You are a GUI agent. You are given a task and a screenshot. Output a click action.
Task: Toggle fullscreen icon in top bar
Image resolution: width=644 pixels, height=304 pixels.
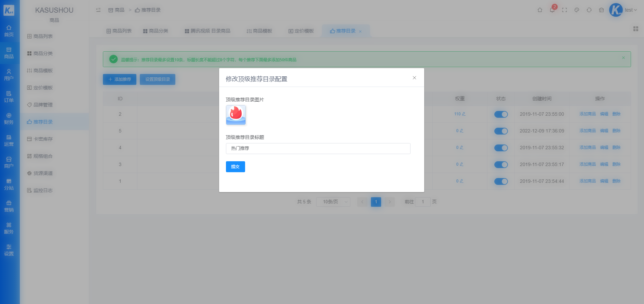pos(564,10)
